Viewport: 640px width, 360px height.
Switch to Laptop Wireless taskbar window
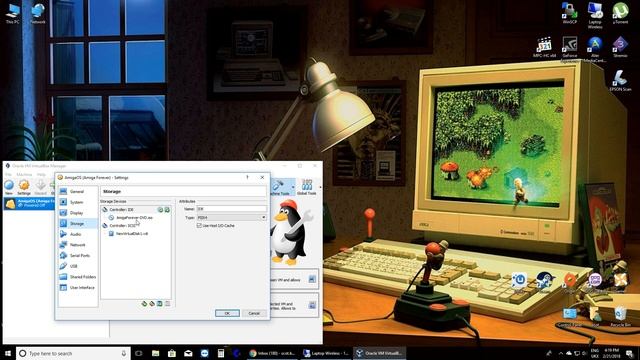pos(325,353)
